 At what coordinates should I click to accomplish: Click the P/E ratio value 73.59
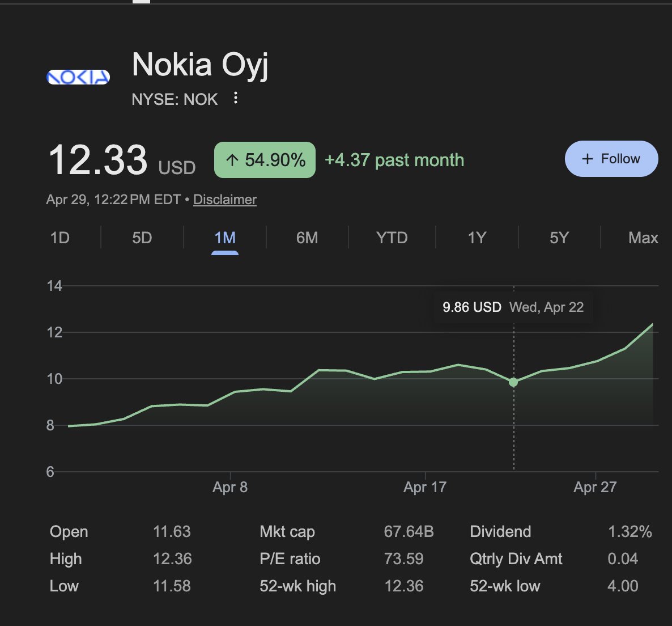[x=404, y=559]
